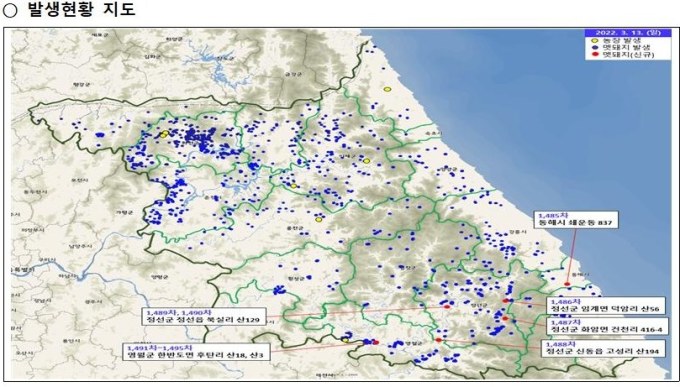Image resolution: width=680 pixels, height=387 pixels.
Task: Select the red marker near 동해시 coast
Action: pos(567,284)
